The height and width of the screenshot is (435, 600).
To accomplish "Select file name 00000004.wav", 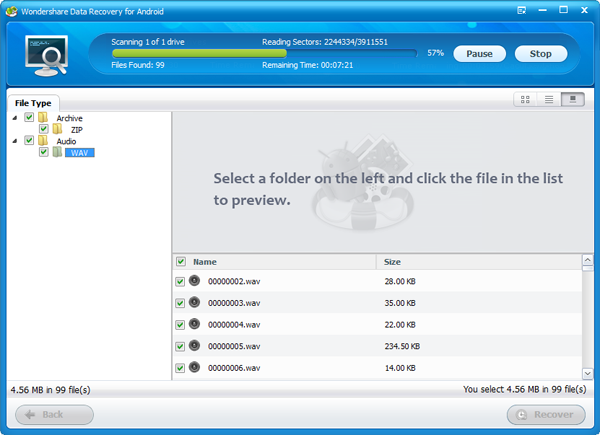I will [234, 325].
